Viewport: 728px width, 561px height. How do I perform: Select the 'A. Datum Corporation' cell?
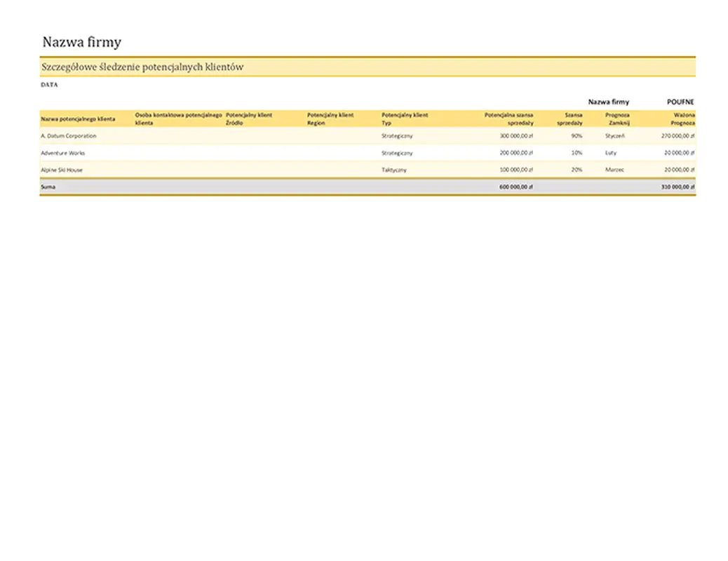click(69, 136)
